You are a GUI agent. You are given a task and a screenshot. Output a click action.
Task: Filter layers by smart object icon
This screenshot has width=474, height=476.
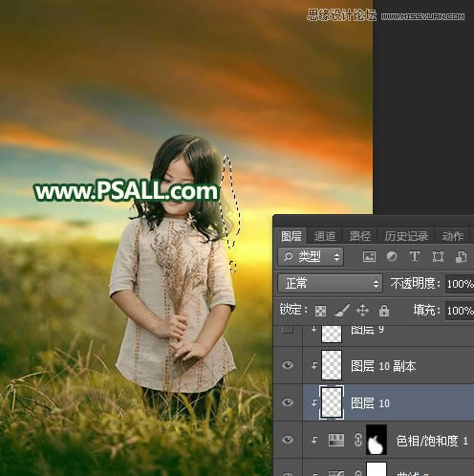pos(461,256)
